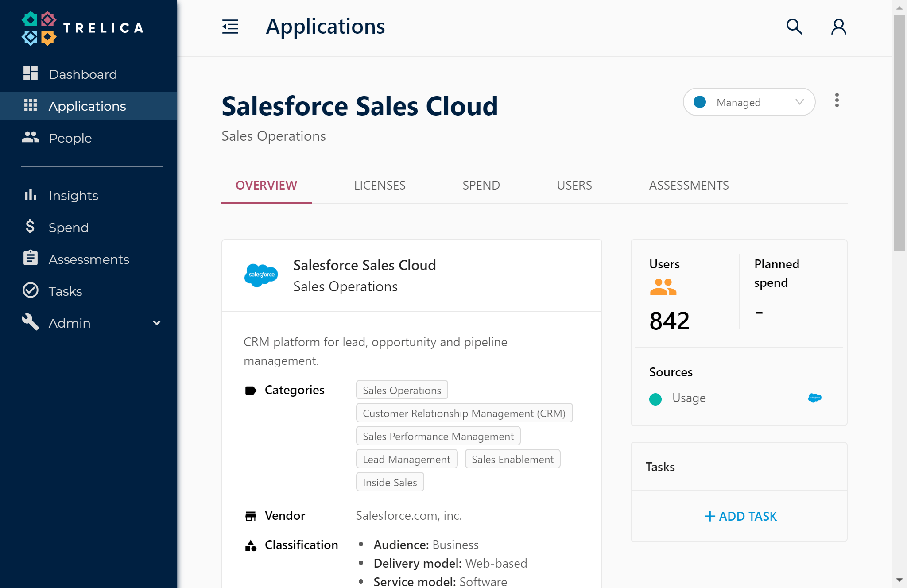
Task: Click the 842 users count
Action: (x=669, y=321)
